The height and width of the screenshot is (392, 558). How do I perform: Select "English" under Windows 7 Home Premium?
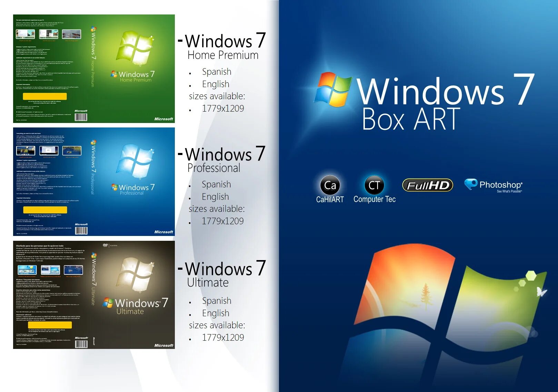(216, 84)
